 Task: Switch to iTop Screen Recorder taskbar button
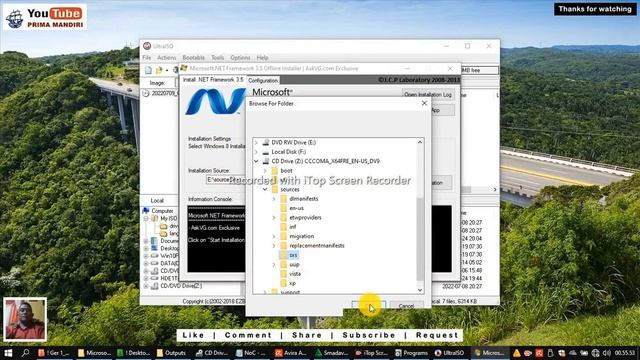click(371, 353)
